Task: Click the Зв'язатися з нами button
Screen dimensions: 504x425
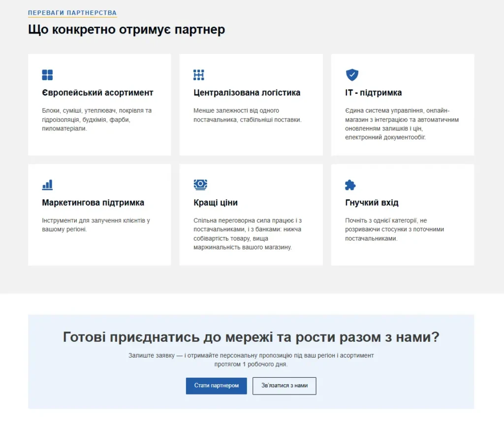Action: pyautogui.click(x=284, y=386)
